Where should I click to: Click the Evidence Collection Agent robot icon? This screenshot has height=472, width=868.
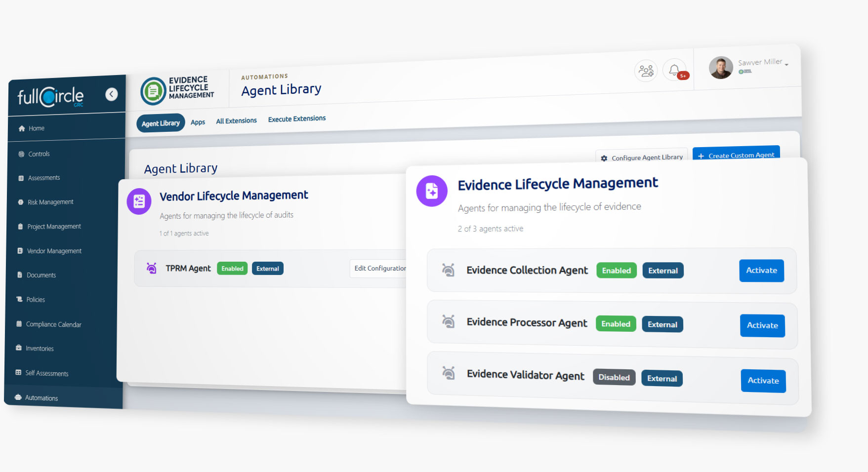tap(448, 270)
